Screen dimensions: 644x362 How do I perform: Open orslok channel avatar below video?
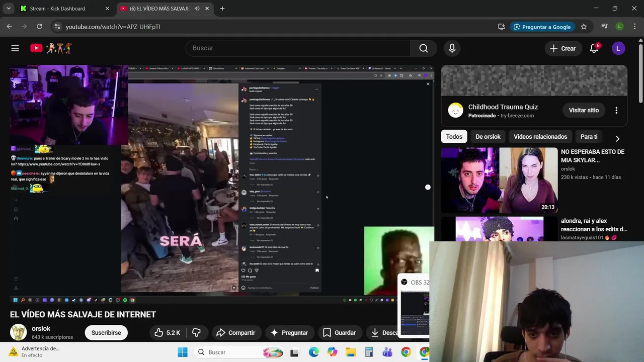[x=19, y=332]
